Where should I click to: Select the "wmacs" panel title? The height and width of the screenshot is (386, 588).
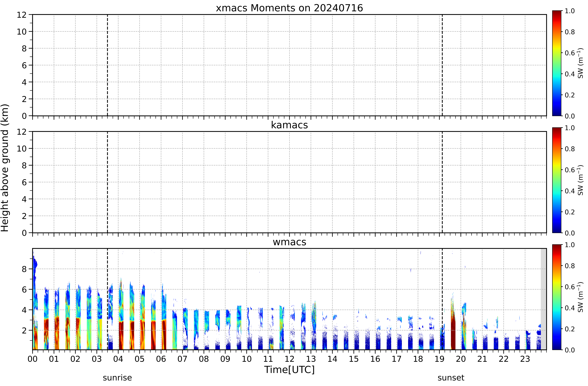(x=289, y=242)
